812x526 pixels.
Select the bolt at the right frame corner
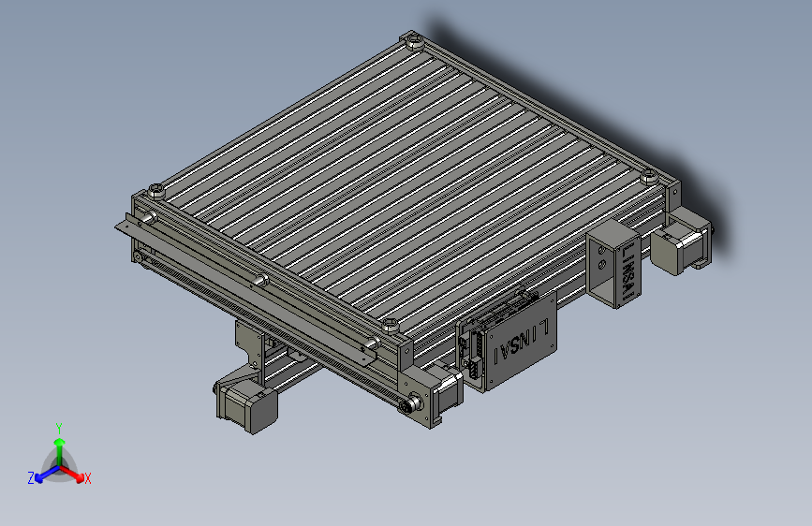click(x=649, y=177)
